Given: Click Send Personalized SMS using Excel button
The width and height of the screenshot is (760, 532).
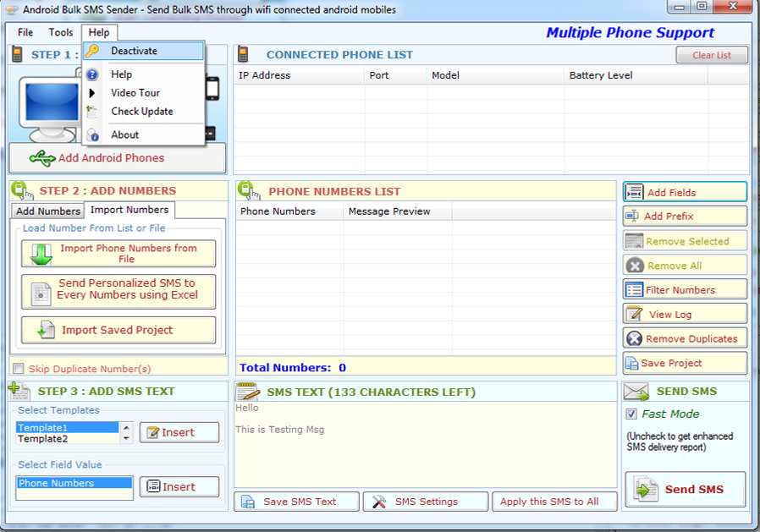Looking at the screenshot, I should [x=118, y=292].
